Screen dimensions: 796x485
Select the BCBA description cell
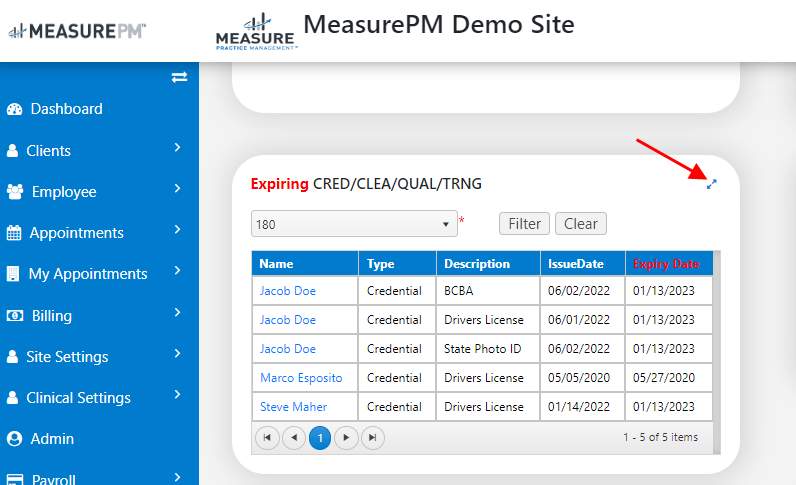tap(488, 291)
